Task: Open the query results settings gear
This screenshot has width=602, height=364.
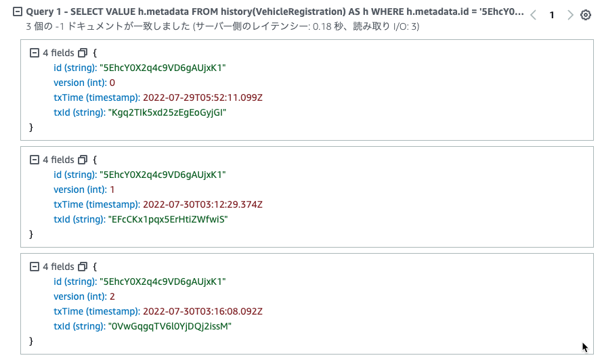Action: click(585, 15)
